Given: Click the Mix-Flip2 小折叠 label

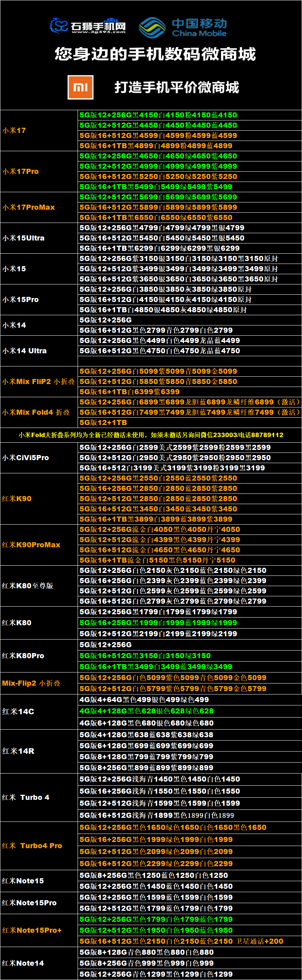Looking at the screenshot, I should [31, 683].
